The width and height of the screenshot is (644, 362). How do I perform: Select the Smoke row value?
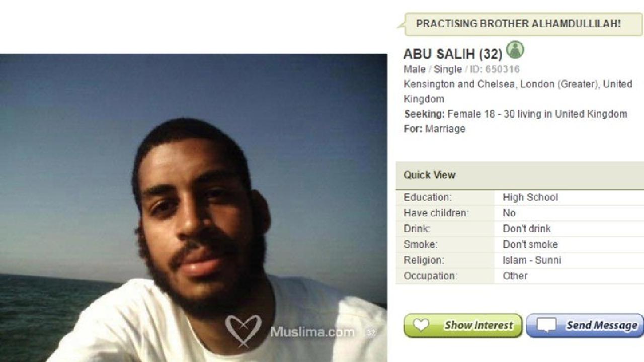530,244
